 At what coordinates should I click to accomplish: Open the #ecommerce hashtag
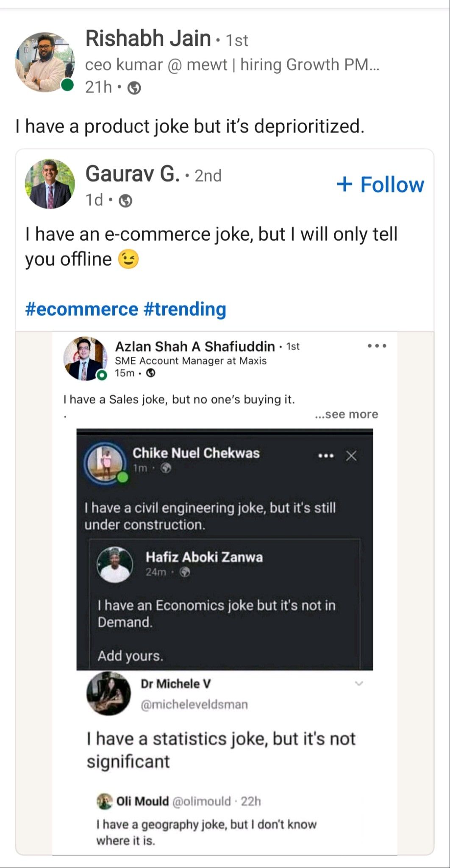pos(81,309)
